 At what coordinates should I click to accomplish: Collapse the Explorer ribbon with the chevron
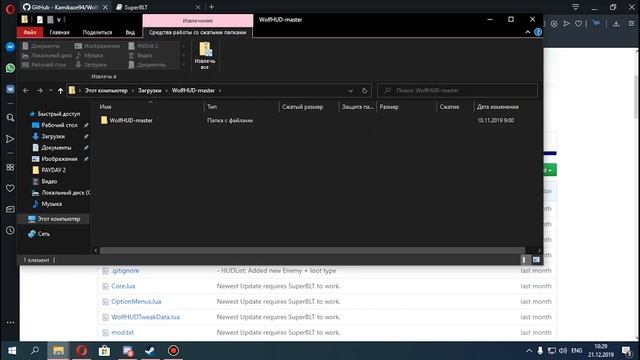pyautogui.click(x=527, y=32)
